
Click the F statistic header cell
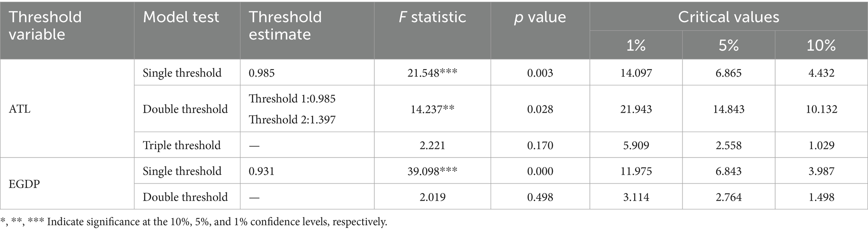pyautogui.click(x=432, y=17)
